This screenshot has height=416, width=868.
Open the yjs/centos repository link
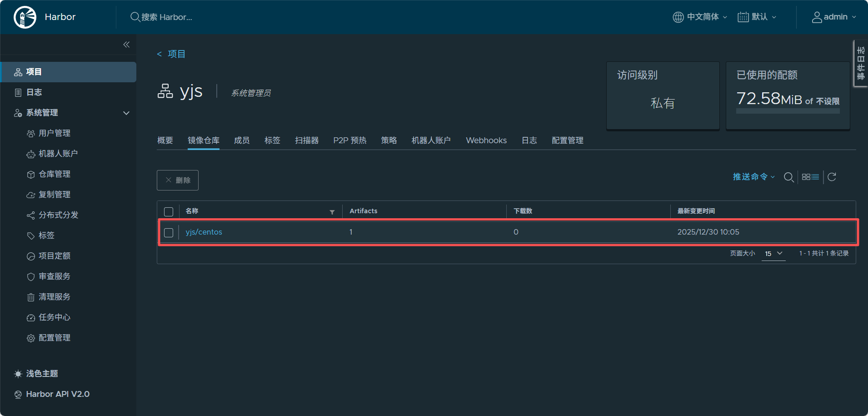(x=204, y=232)
